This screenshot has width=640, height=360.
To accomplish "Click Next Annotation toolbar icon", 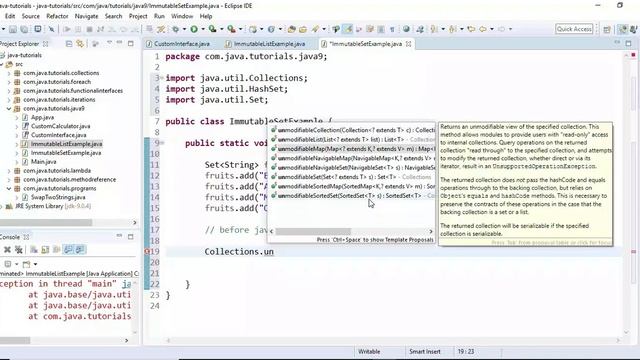I will (433, 29).
